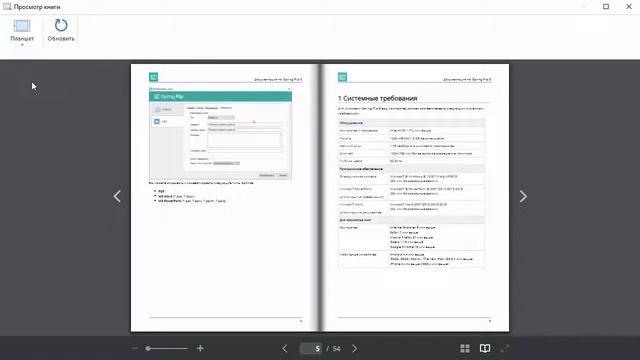Go to next spread with large right arrow
The image size is (640, 360).
tap(523, 196)
